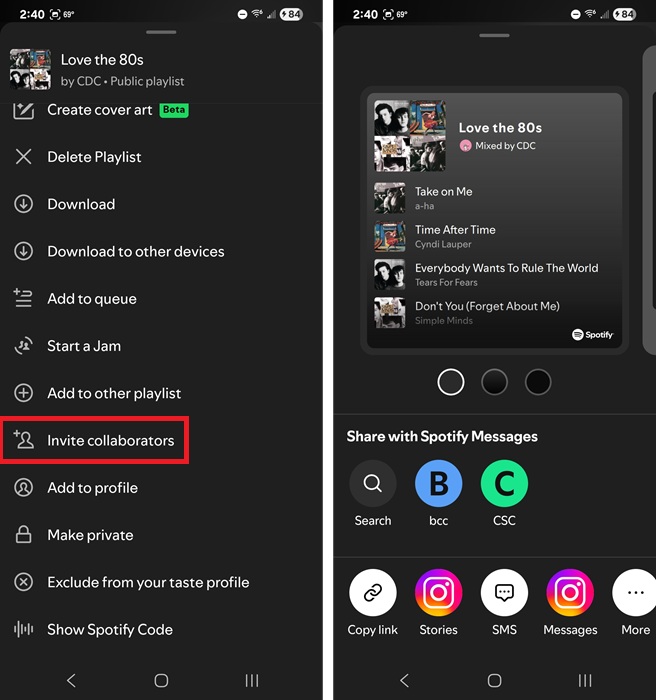656x700 pixels.
Task: Tap the Mixed by CDC text
Action: coord(505,146)
